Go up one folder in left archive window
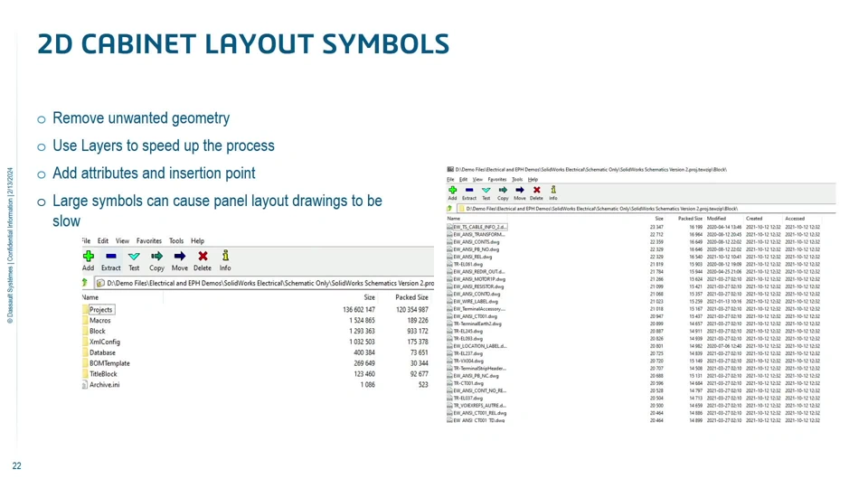This screenshot has height=488, width=868. [85, 283]
